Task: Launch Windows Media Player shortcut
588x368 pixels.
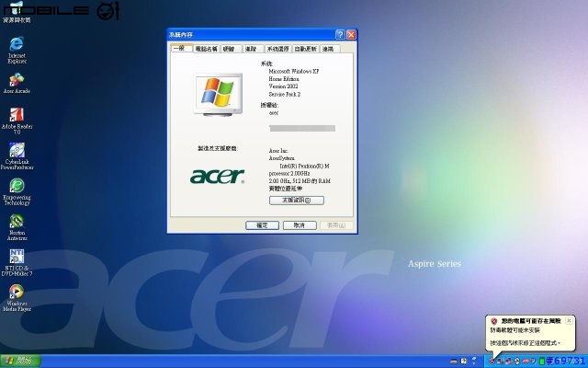Action: [17, 298]
